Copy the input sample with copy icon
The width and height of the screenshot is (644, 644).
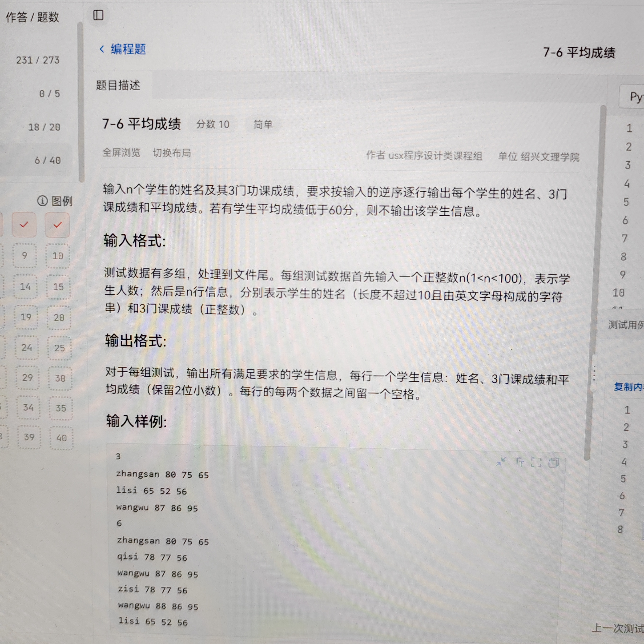[x=553, y=463]
